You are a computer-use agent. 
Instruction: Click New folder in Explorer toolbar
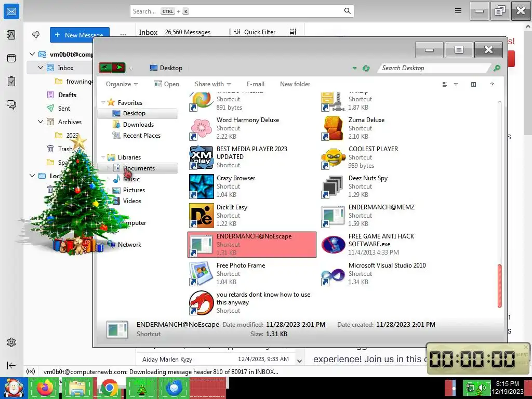(295, 84)
